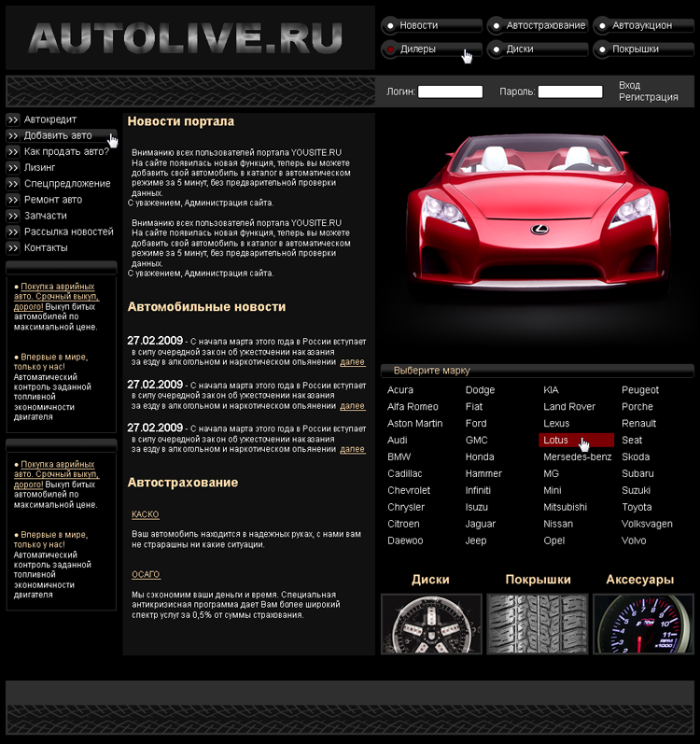Open the Рассылка новостей sidebar link
Viewport: 700px width, 744px height.
pos(69,232)
